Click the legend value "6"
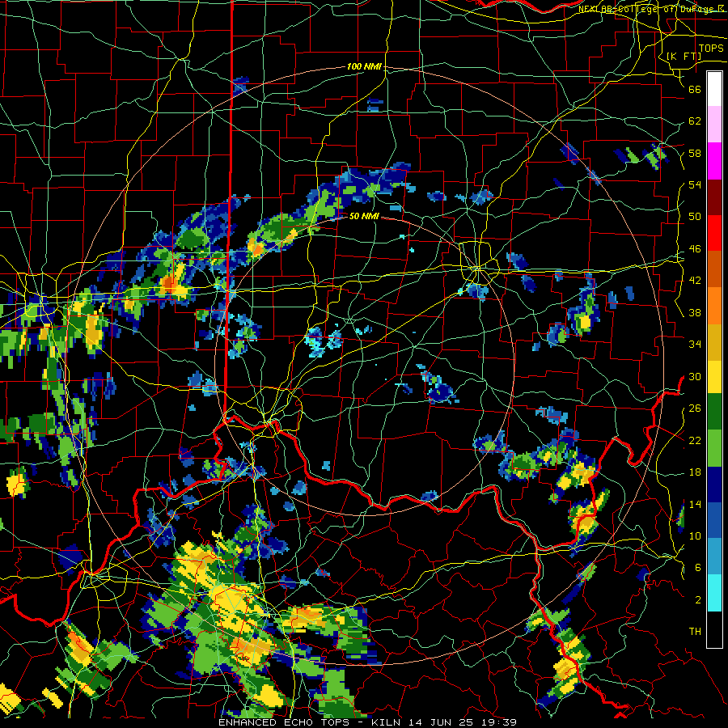This screenshot has height=728, width=728. pos(697,568)
